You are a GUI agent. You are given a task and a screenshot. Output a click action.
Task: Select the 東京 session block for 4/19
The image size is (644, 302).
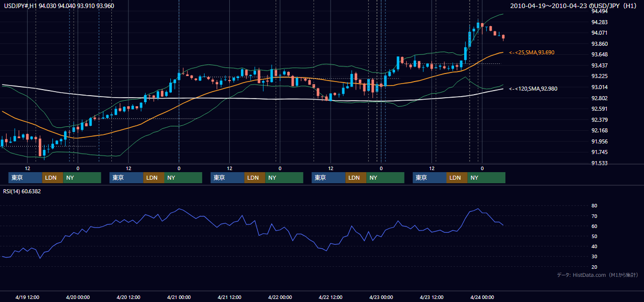pyautogui.click(x=25, y=178)
